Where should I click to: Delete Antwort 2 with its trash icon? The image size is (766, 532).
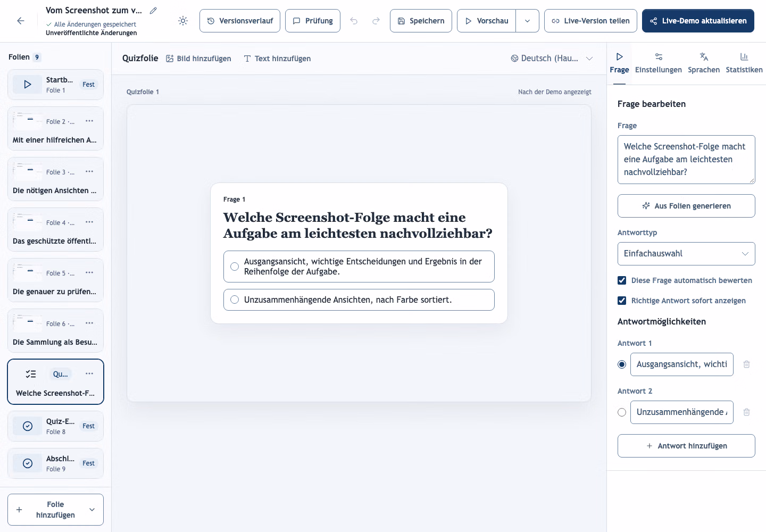pyautogui.click(x=746, y=412)
